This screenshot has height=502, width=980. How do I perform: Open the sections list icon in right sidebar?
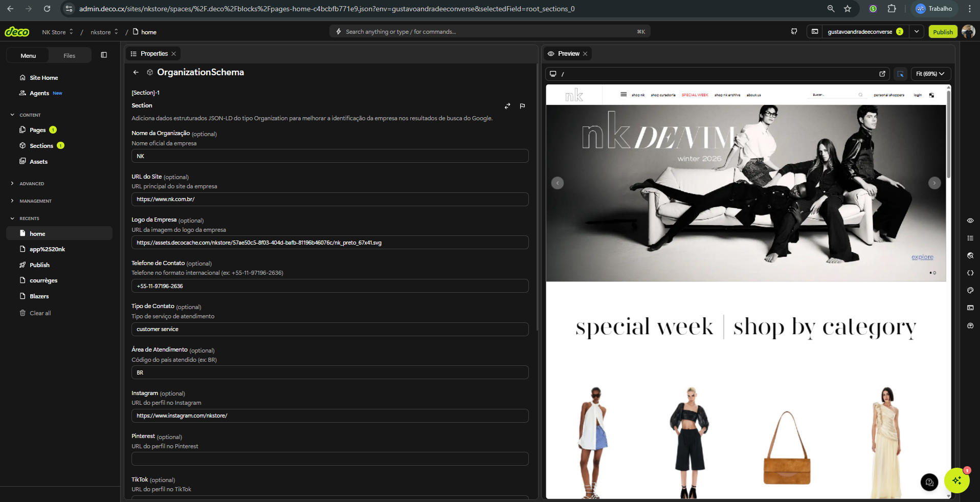971,238
